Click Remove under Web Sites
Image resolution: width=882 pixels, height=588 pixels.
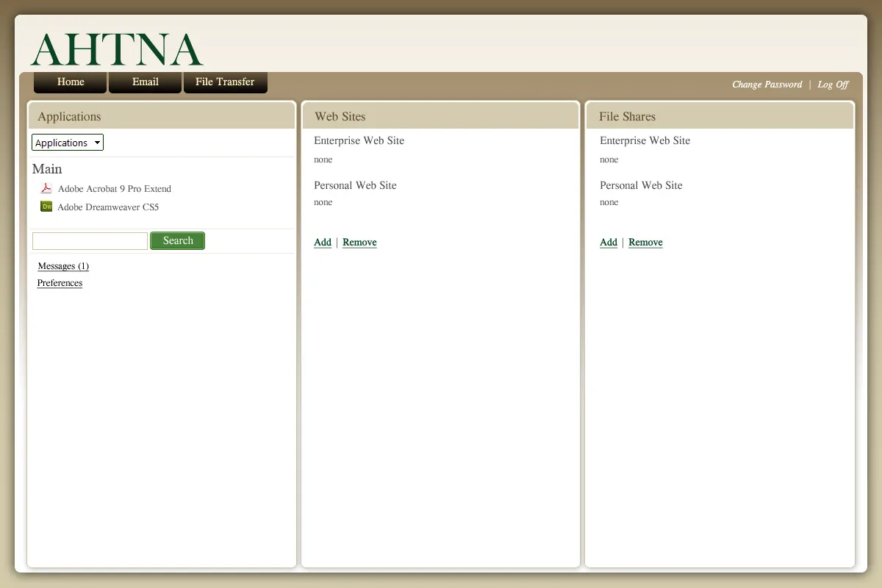359,243
